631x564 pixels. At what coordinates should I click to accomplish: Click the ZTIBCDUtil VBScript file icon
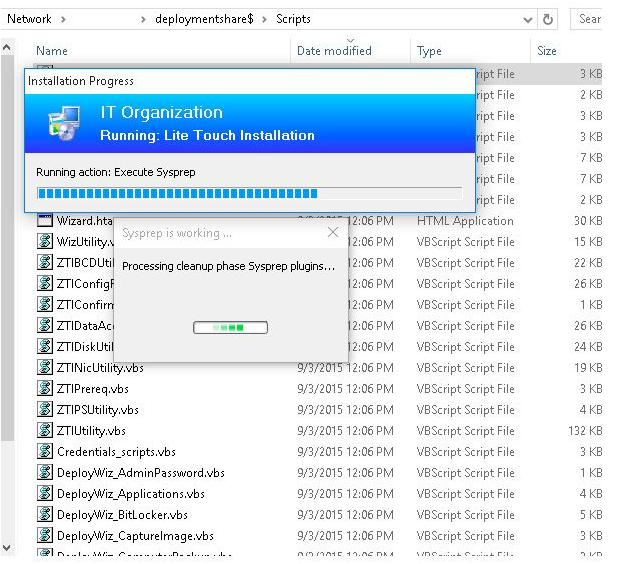45,262
